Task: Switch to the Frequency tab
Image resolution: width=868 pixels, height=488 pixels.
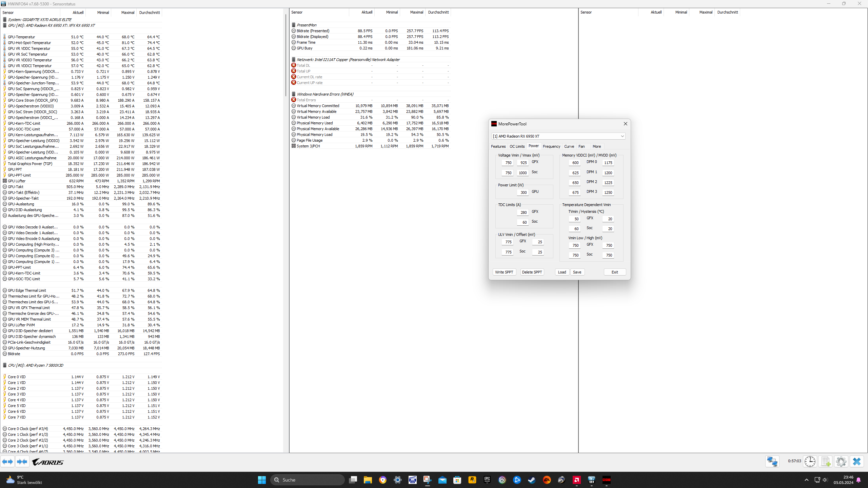Action: [x=551, y=146]
